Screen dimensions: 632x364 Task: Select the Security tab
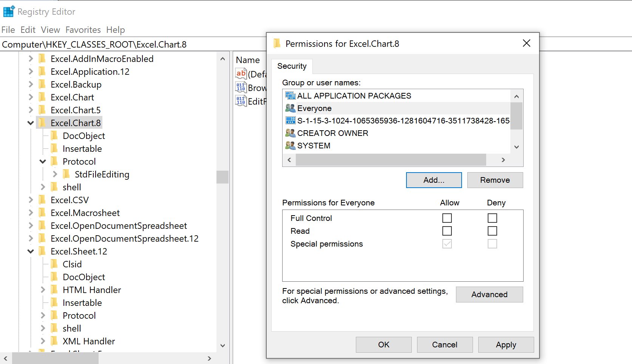click(292, 66)
